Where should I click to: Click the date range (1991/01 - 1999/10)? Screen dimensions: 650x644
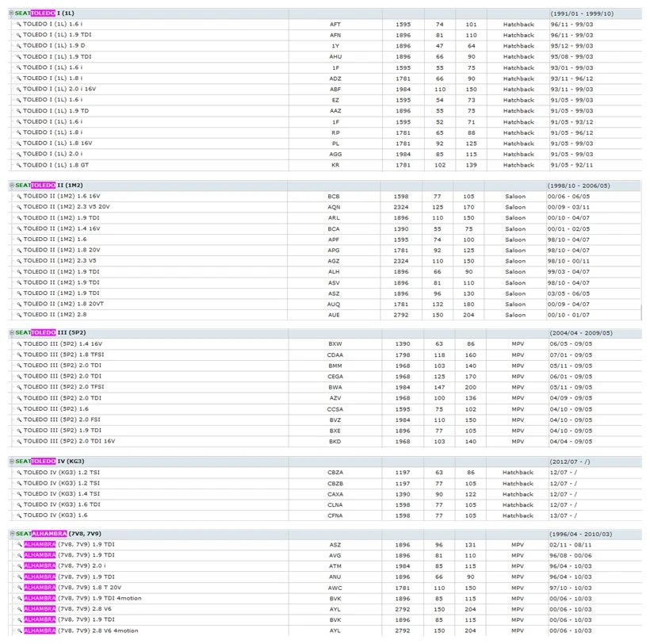(x=582, y=13)
